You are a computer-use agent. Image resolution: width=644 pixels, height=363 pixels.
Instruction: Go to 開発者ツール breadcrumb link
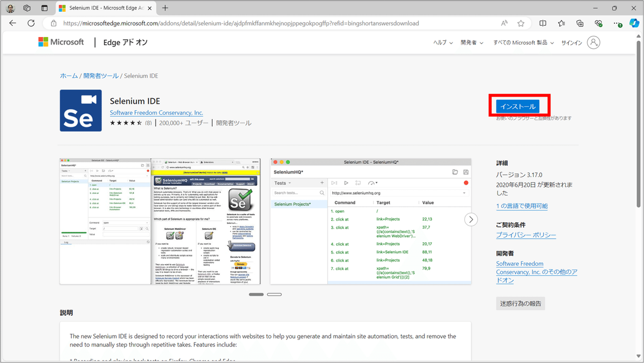click(x=101, y=76)
